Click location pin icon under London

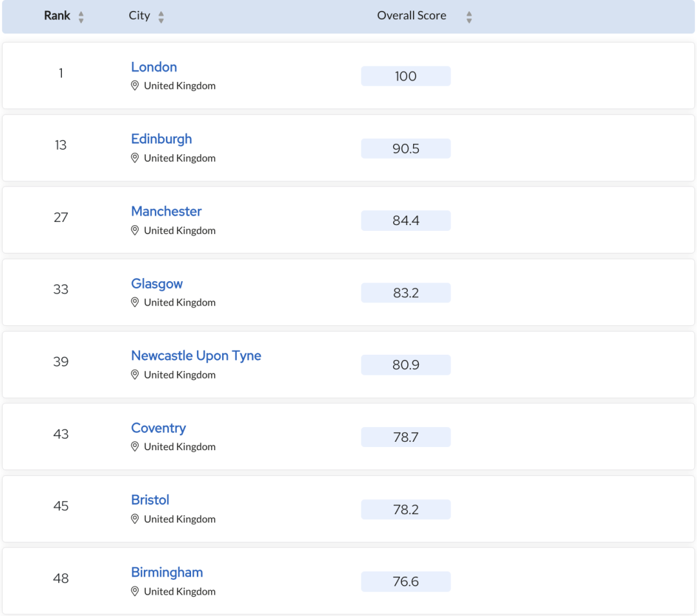click(135, 86)
